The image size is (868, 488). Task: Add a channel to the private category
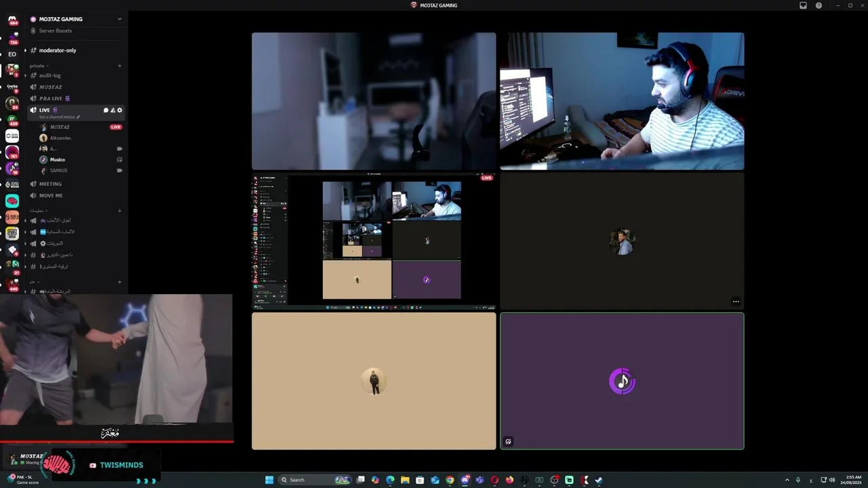pyautogui.click(x=119, y=66)
